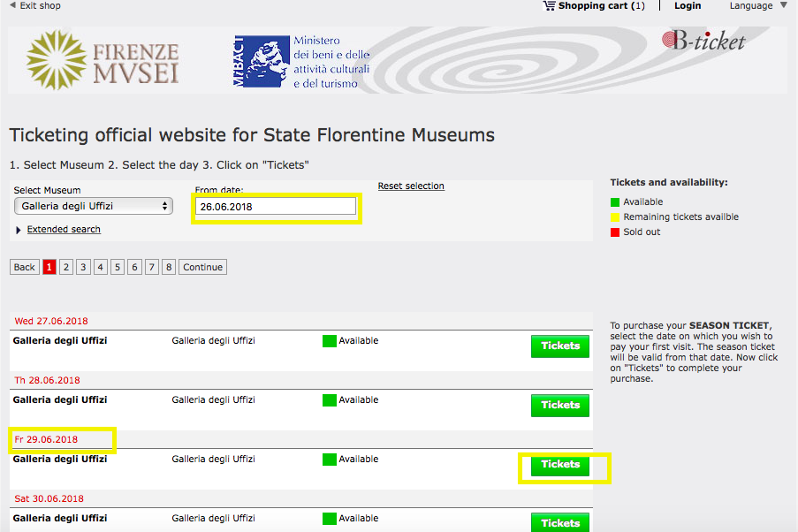Click bold Galleria degli Uffizi under Th 28.06.2018

click(x=60, y=399)
